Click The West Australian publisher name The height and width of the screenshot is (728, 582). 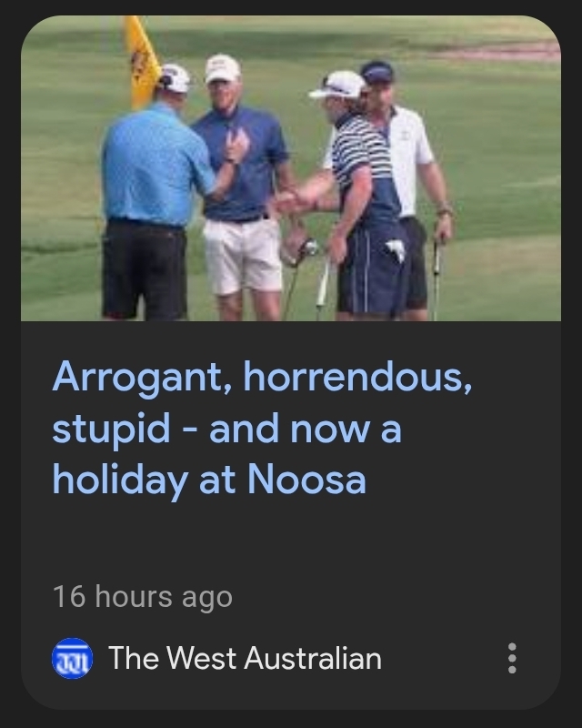(245, 658)
